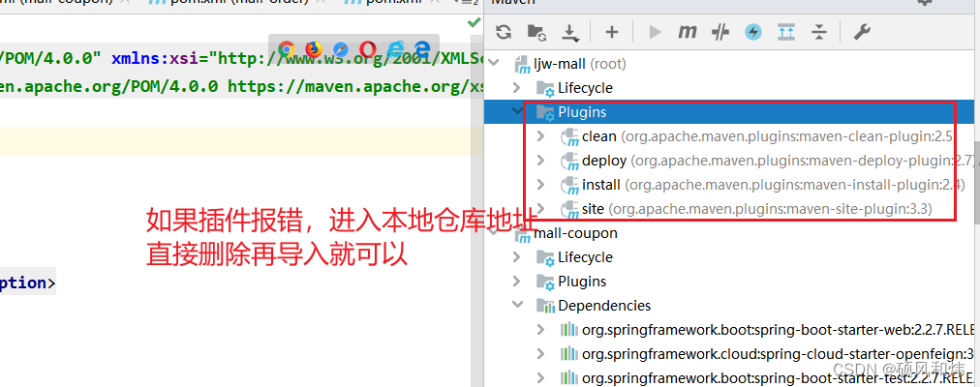Expand all nodes in Maven tree
Screen dimensions: 980x387
tap(786, 32)
